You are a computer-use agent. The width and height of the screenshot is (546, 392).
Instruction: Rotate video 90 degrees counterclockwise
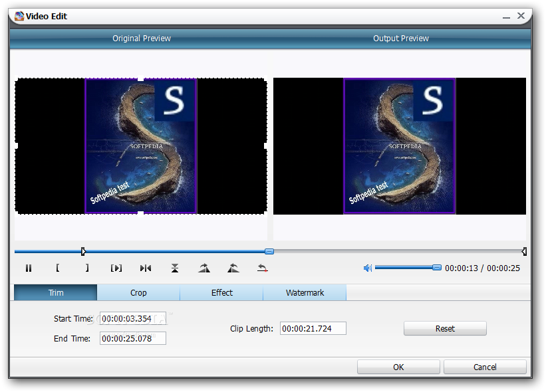pos(233,268)
